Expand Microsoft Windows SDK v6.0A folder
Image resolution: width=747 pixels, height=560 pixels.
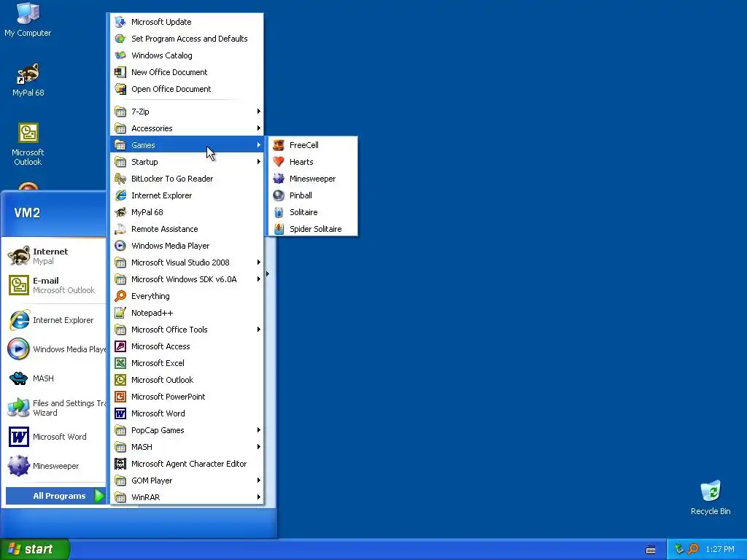tap(187, 279)
